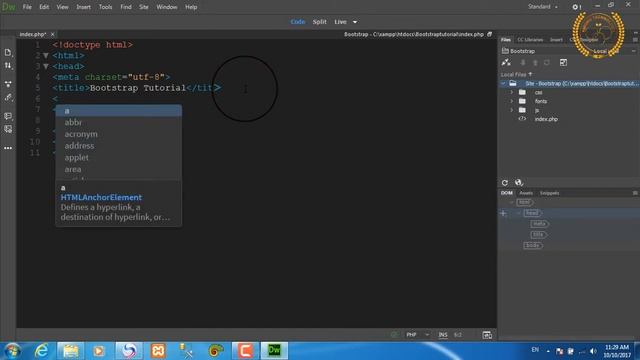This screenshot has width=640, height=360.
Task: Click the Synchronize icon in Files panel
Action: (547, 62)
